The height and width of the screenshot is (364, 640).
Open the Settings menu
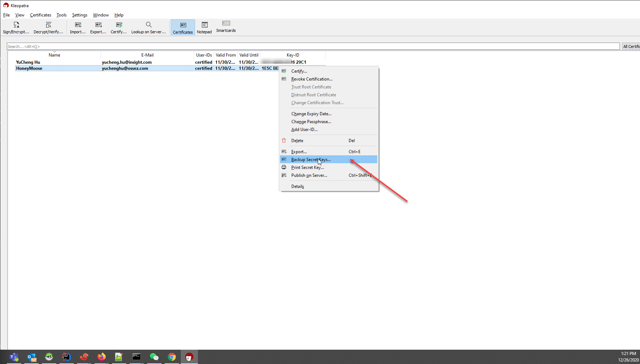[80, 15]
